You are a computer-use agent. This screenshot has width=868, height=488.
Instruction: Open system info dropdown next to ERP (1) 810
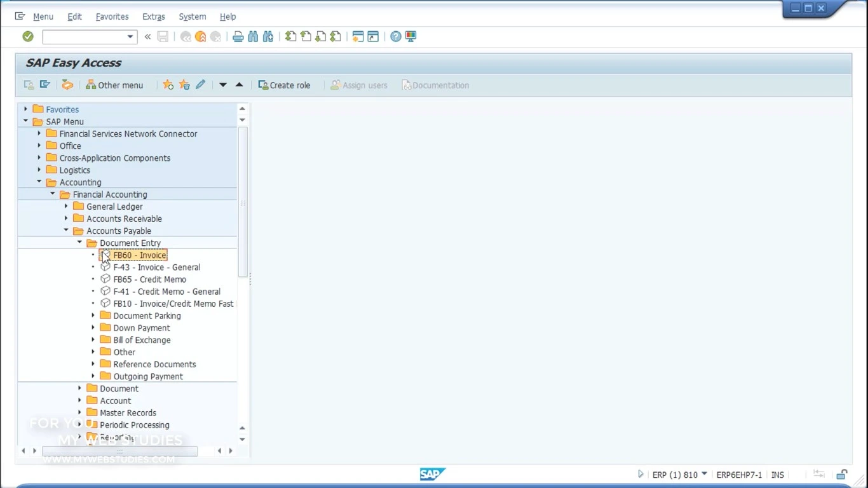704,474
